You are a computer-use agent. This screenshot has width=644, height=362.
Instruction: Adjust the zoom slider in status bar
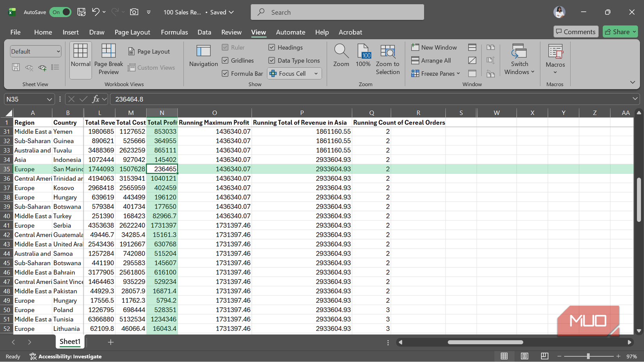[588, 356]
